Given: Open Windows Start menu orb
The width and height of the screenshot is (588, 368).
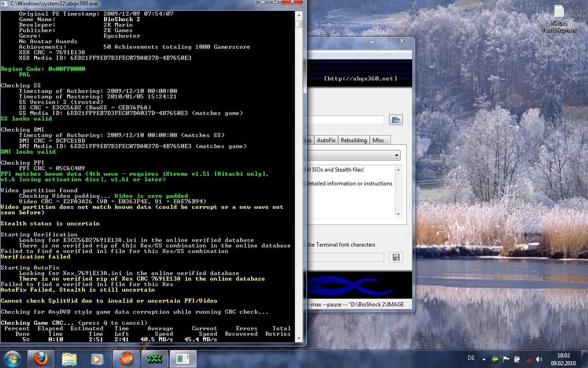Looking at the screenshot, I should click(x=12, y=358).
